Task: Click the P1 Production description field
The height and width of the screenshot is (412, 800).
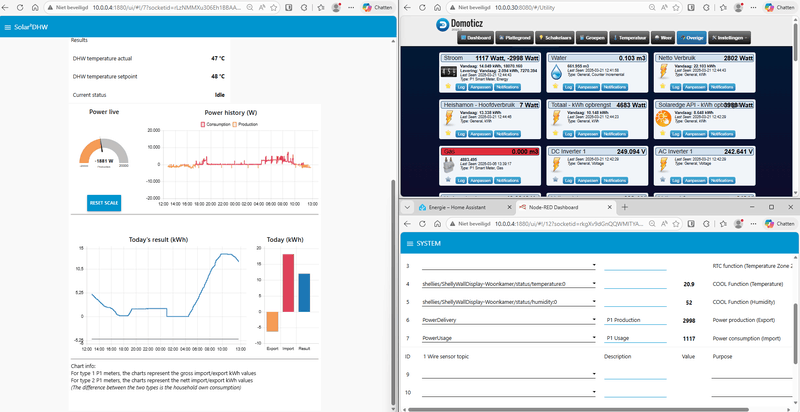Action: [635, 320]
